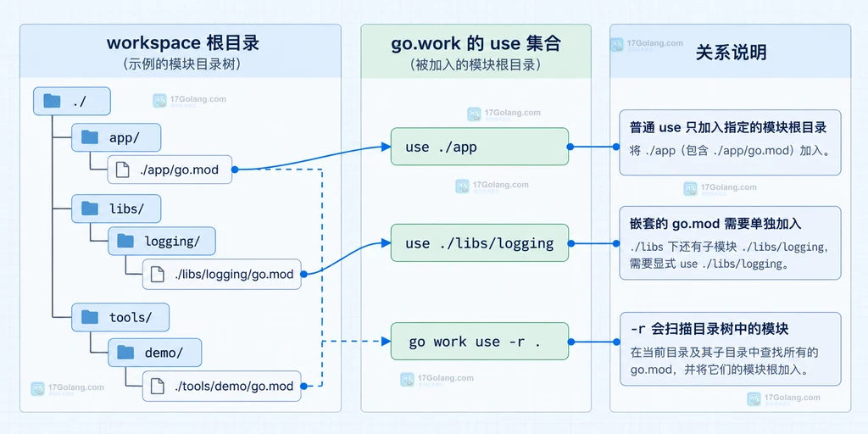The image size is (868, 434).
Task: Click the connector dot right of ./libs/logging/go.mod
Action: coord(303,274)
